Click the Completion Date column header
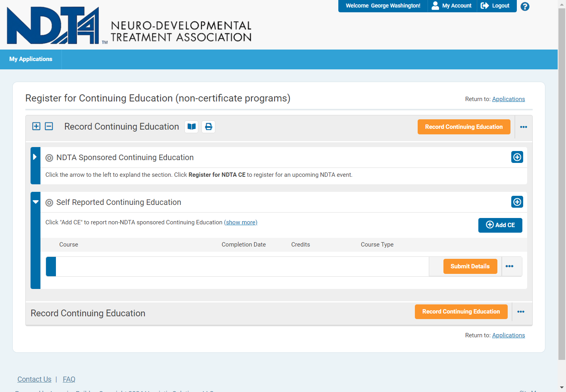 244,245
